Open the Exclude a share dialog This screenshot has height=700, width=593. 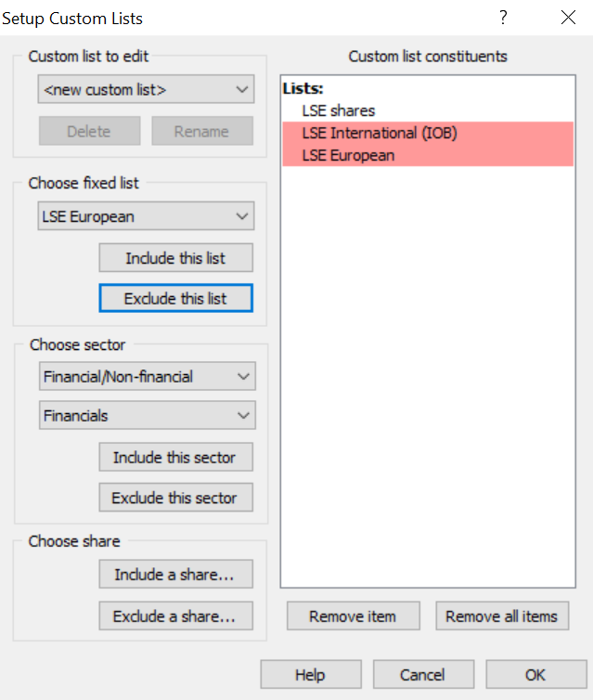[x=175, y=616]
